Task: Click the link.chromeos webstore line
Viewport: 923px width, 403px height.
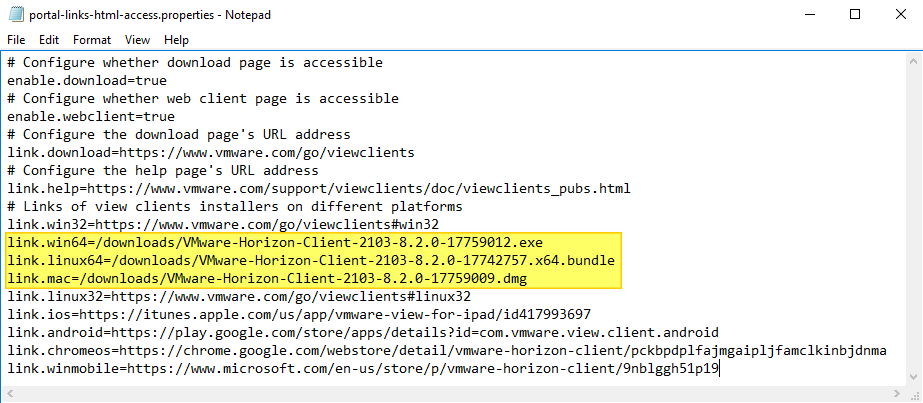Action: tap(447, 351)
